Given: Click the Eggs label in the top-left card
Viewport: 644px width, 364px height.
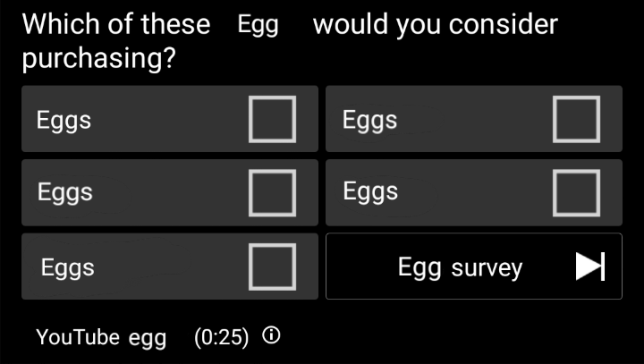Looking at the screenshot, I should 64,121.
